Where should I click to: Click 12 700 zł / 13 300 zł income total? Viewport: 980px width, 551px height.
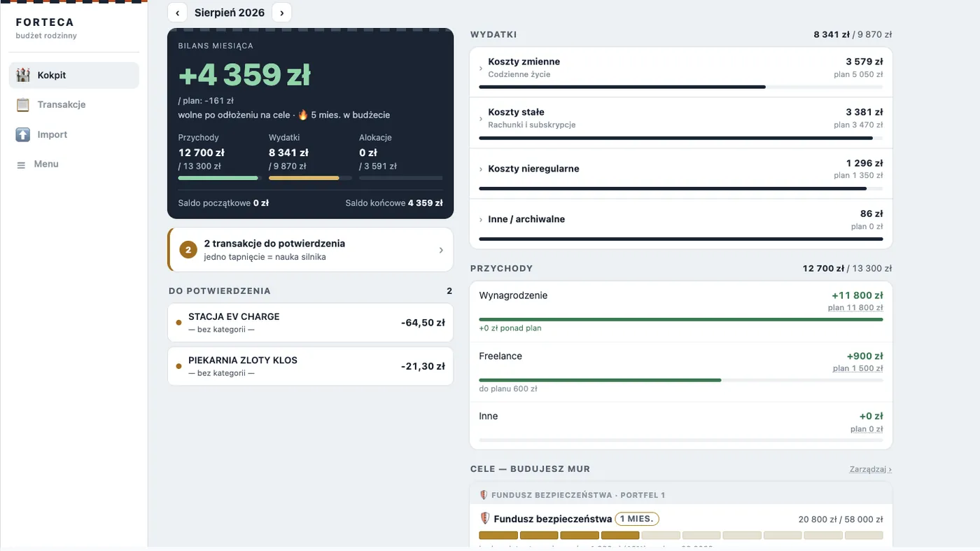[848, 268]
